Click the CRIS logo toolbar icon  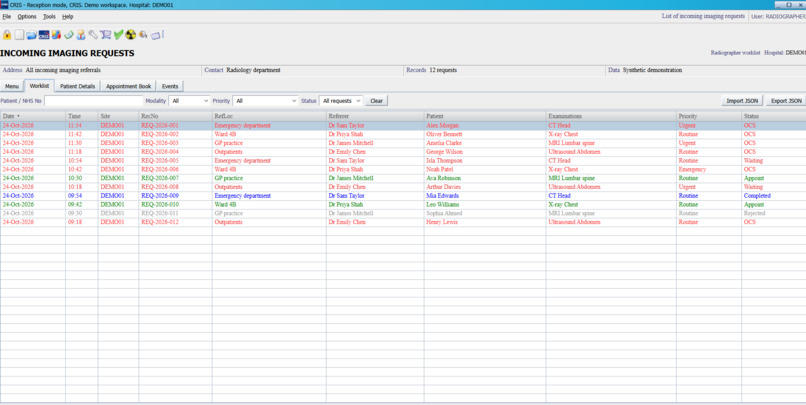[x=44, y=35]
